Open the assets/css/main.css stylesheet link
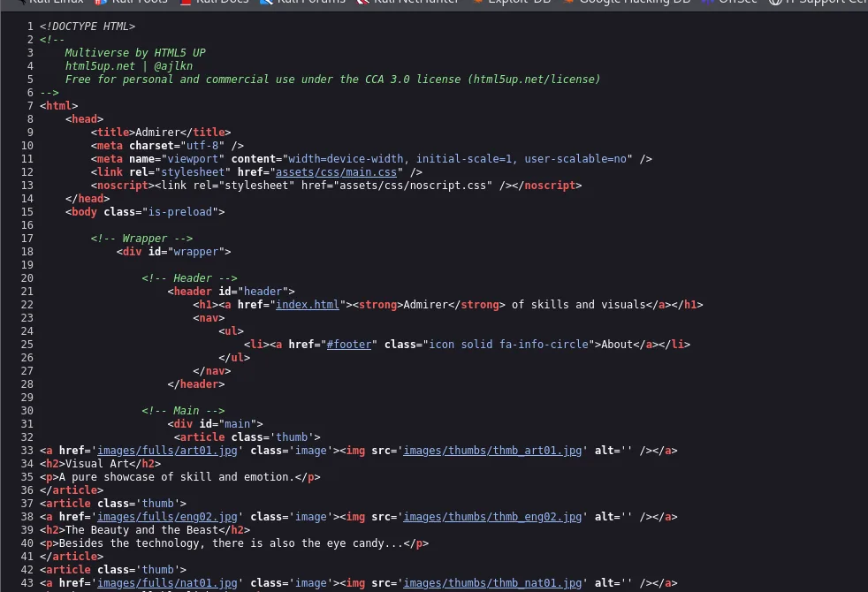 336,172
